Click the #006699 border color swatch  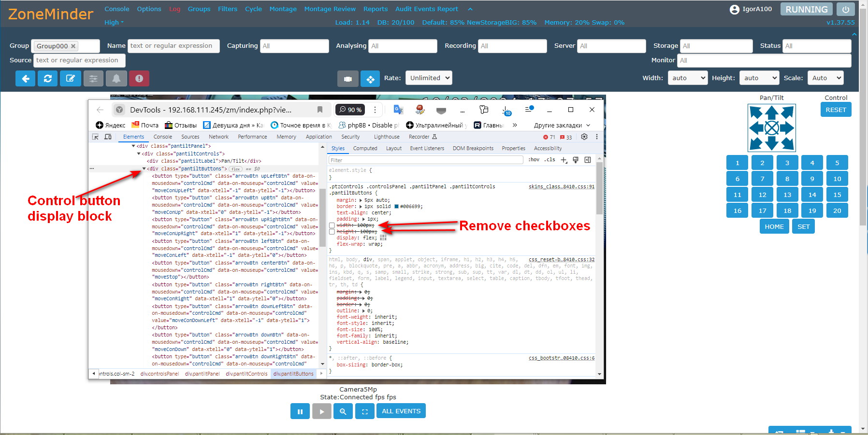(397, 206)
